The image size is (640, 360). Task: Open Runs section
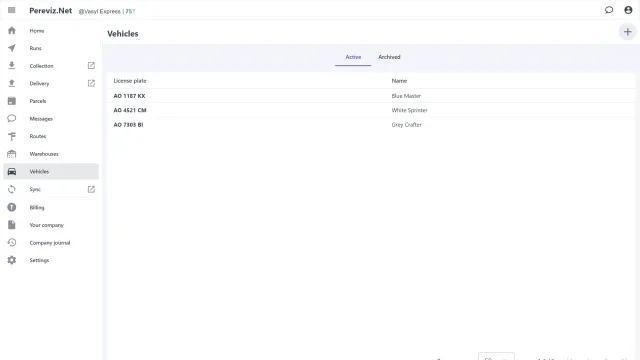pyautogui.click(x=36, y=48)
